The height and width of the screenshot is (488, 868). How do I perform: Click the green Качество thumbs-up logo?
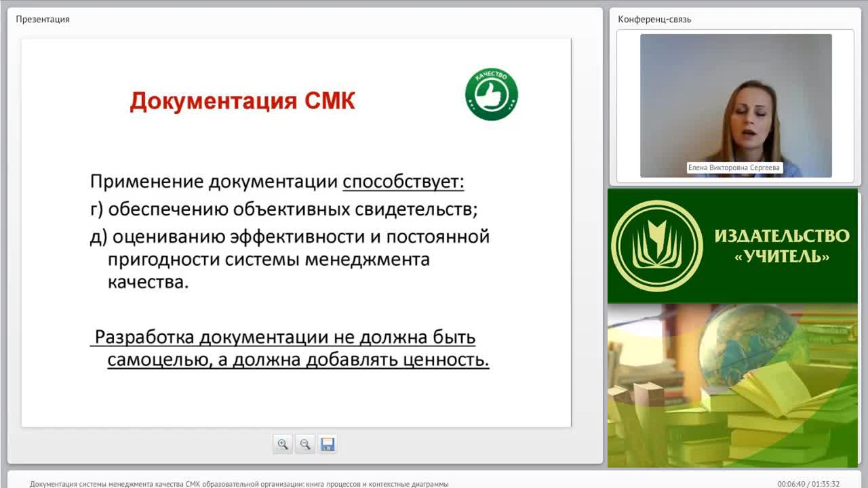(492, 94)
